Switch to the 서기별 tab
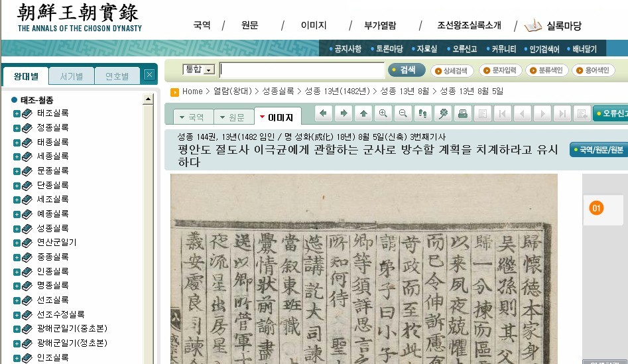The width and height of the screenshot is (628, 364). point(72,76)
